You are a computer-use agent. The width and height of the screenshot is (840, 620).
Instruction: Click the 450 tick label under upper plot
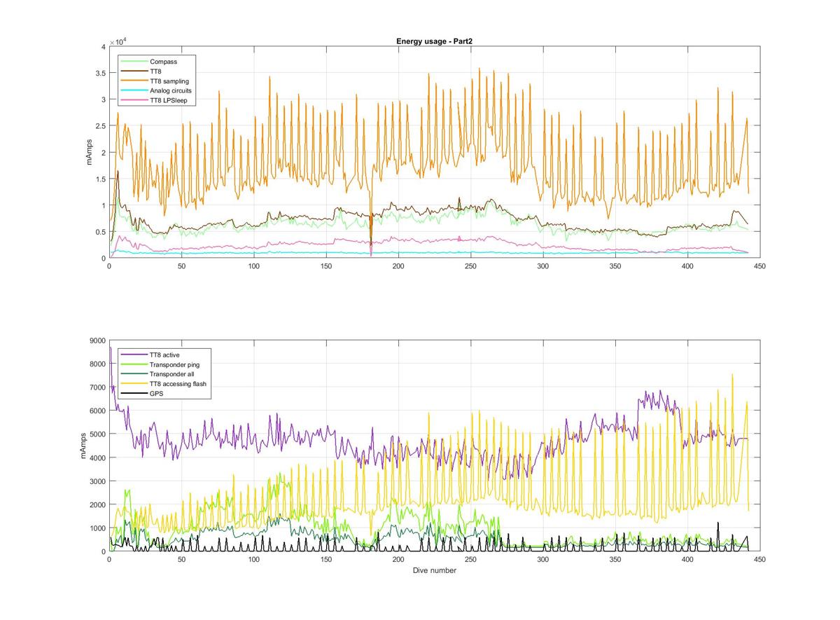759,267
